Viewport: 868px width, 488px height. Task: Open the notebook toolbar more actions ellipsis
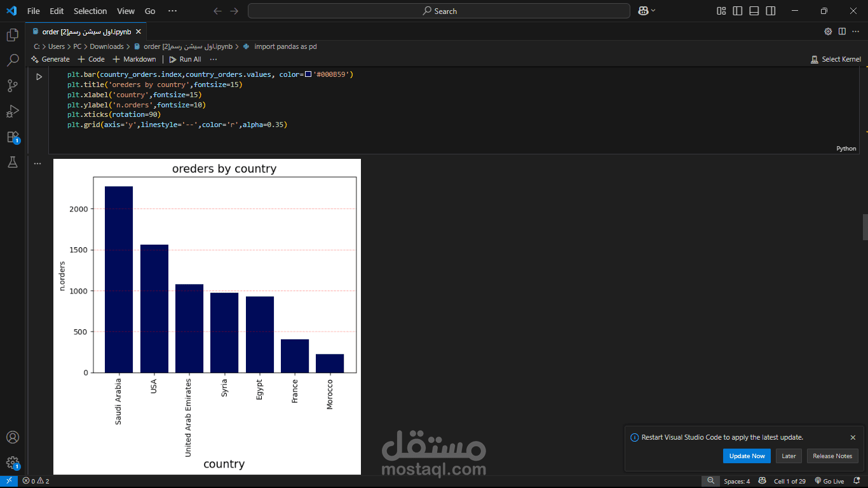point(214,59)
